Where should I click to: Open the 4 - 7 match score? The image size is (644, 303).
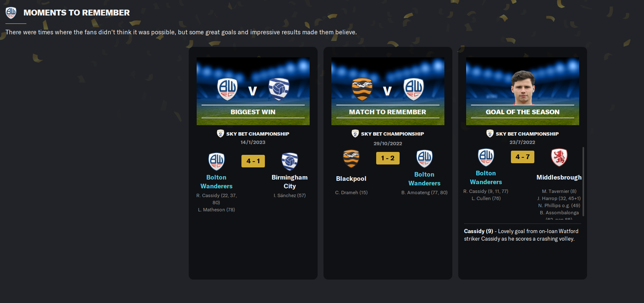click(523, 157)
